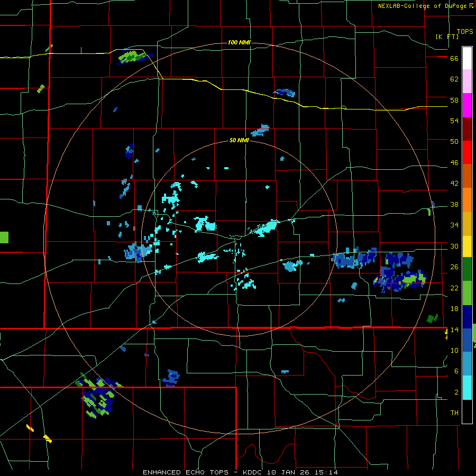Pick the magenta swatch in the tops legend
This screenshot has width=476, height=476.
pos(467,105)
